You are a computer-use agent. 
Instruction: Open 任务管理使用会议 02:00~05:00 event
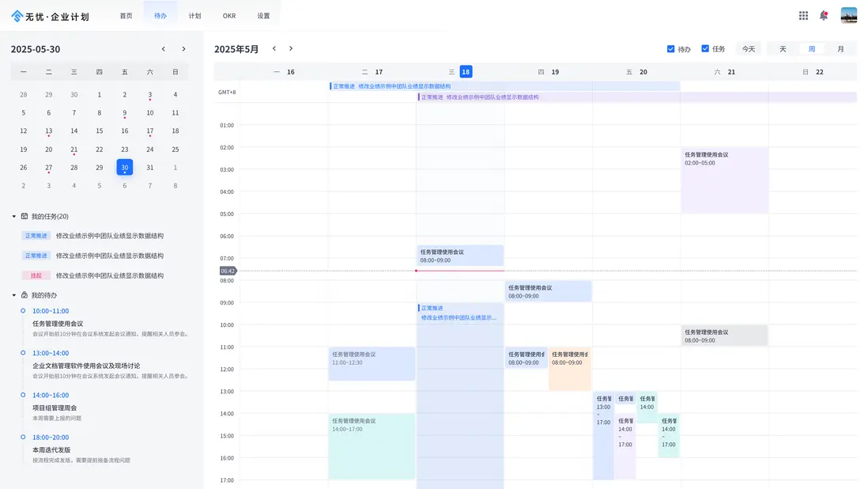click(x=725, y=180)
